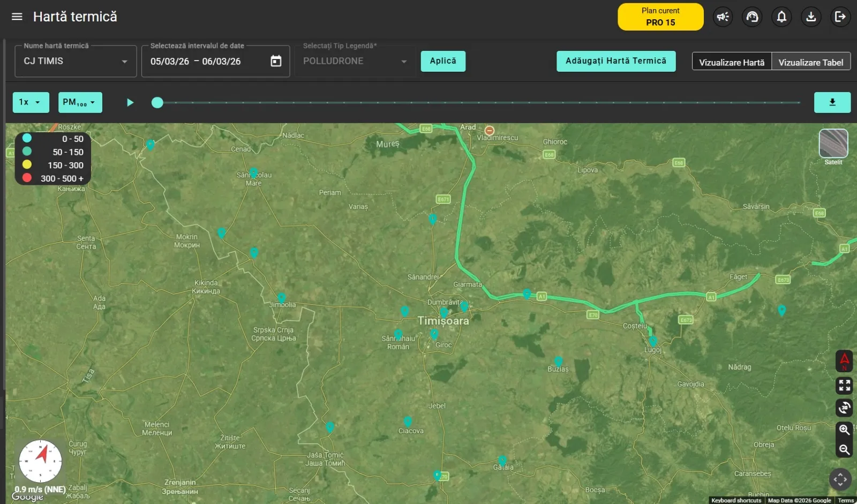Screen dimensions: 857x504
Task: Toggle 3D map view
Action: [844, 408]
